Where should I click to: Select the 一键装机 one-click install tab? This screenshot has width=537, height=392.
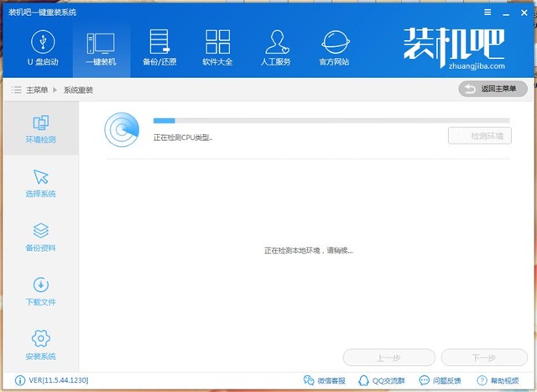[102, 49]
